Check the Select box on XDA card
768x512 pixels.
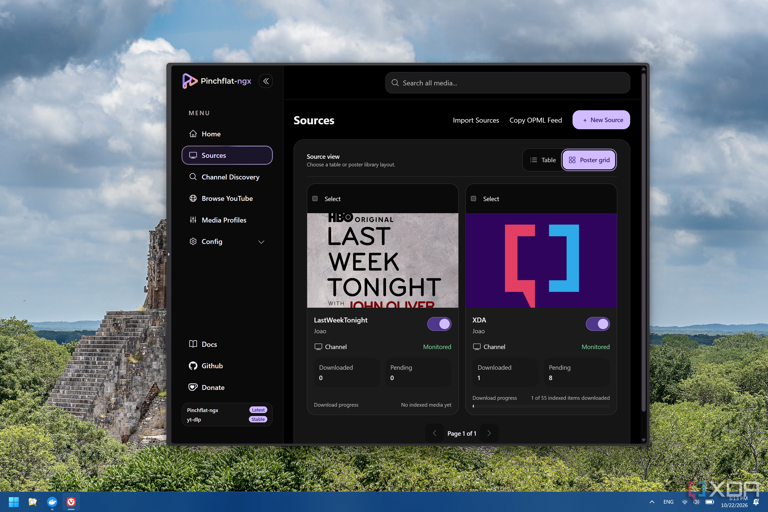pos(473,198)
